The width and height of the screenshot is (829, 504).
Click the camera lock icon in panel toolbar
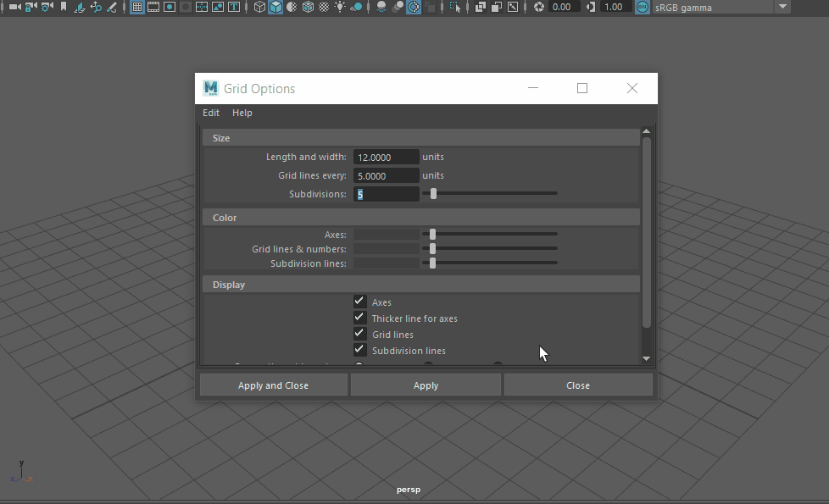point(31,7)
